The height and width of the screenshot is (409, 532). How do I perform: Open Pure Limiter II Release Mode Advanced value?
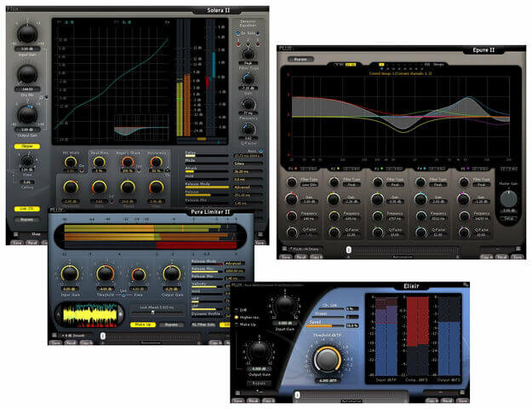pos(234,263)
